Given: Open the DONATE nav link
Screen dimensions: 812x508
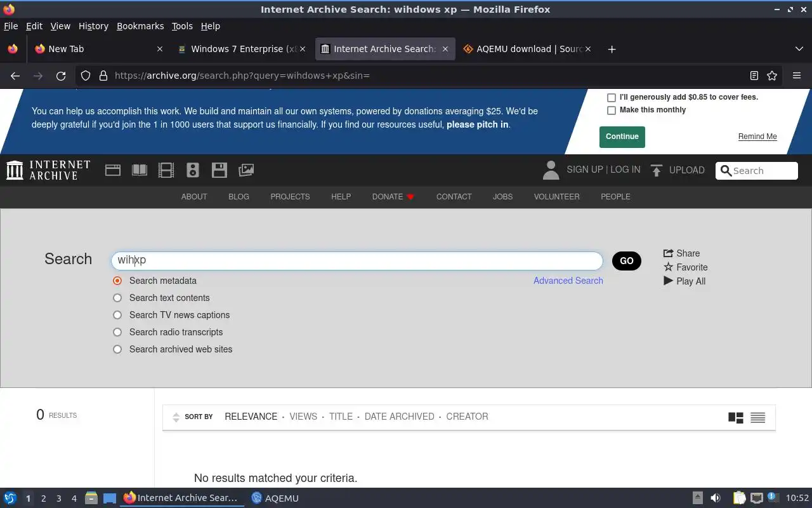Looking at the screenshot, I should coord(393,197).
